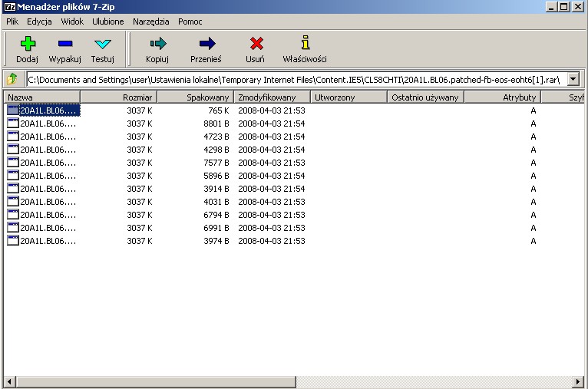
Task: Expand the address path dropdown arrow
Action: tap(573, 79)
